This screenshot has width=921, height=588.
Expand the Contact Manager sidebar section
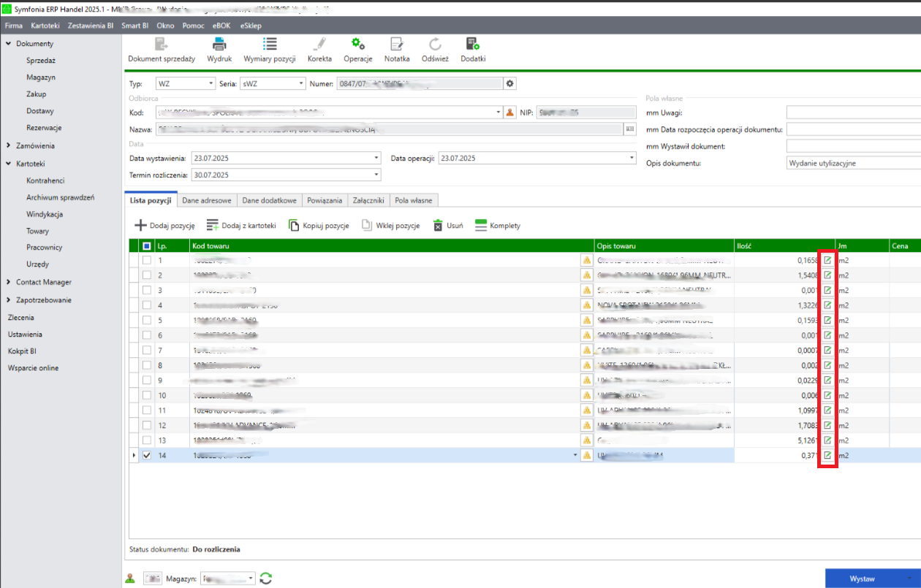(x=8, y=282)
